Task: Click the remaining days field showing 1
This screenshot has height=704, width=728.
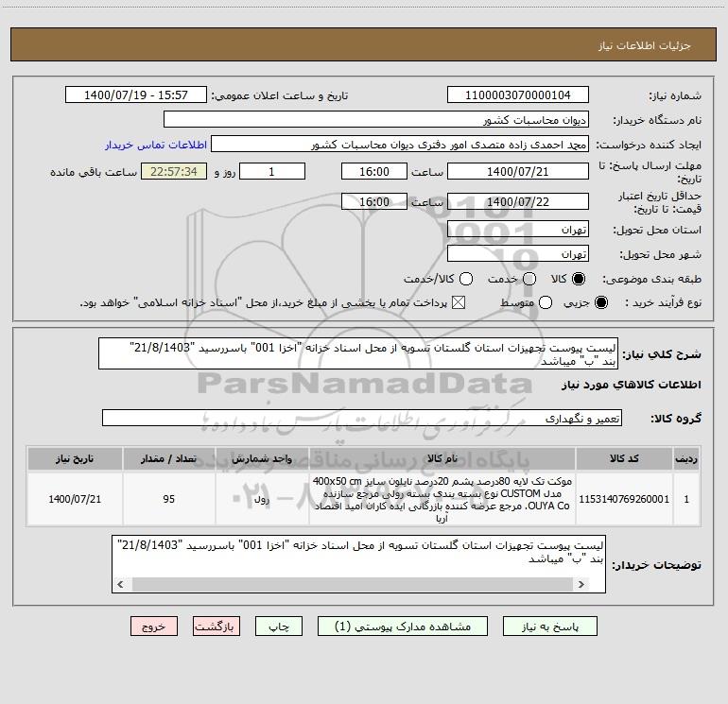Action: (x=272, y=171)
